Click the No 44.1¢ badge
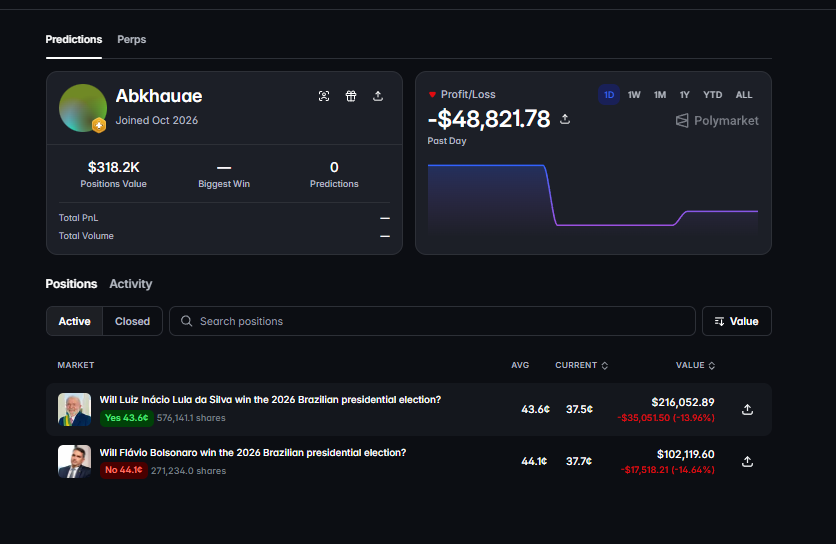 [x=124, y=470]
